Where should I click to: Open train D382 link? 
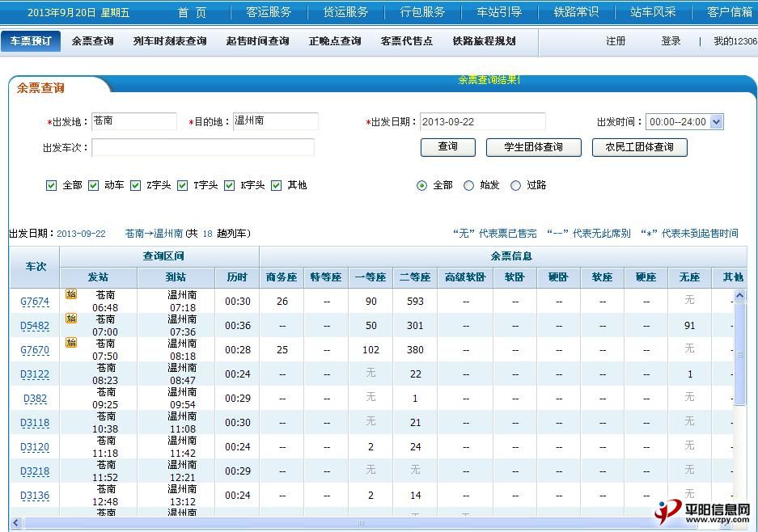[x=36, y=399]
